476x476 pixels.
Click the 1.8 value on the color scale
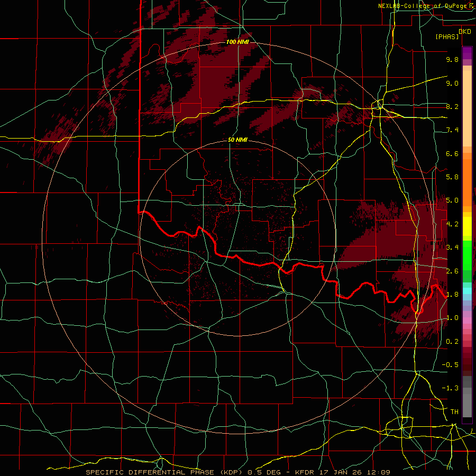(x=452, y=295)
